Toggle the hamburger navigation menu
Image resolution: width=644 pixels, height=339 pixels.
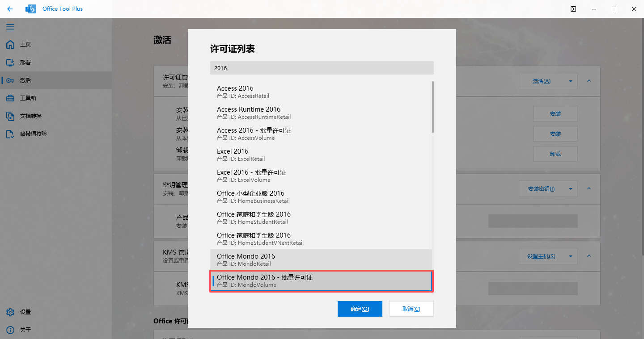click(10, 27)
